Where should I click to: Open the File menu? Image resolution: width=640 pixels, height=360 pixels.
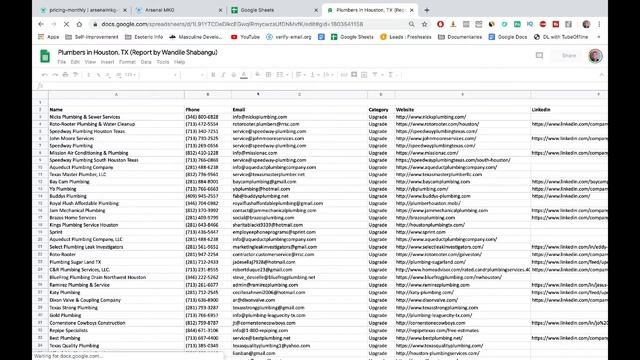coord(62,62)
